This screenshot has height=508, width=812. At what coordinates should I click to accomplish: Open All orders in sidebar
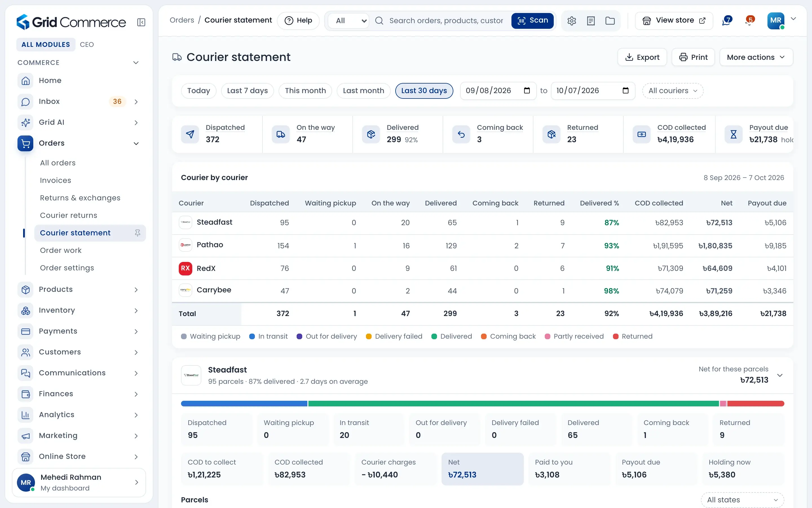coord(58,163)
